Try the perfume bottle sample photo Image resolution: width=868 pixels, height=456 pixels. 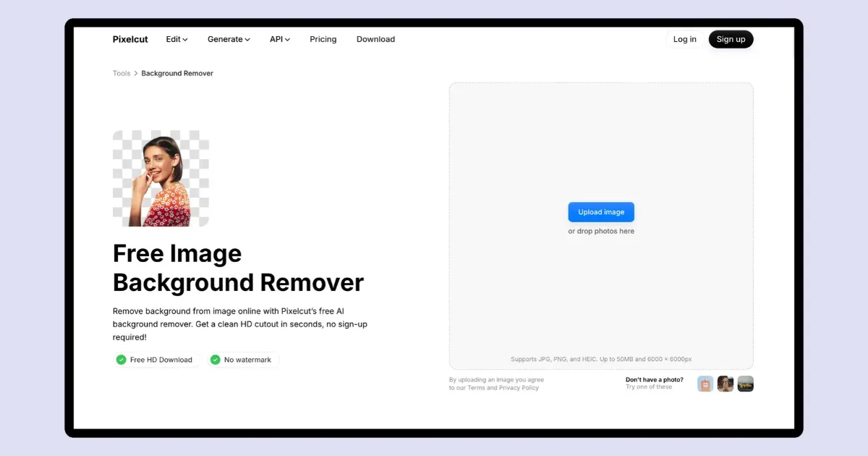pyautogui.click(x=705, y=384)
